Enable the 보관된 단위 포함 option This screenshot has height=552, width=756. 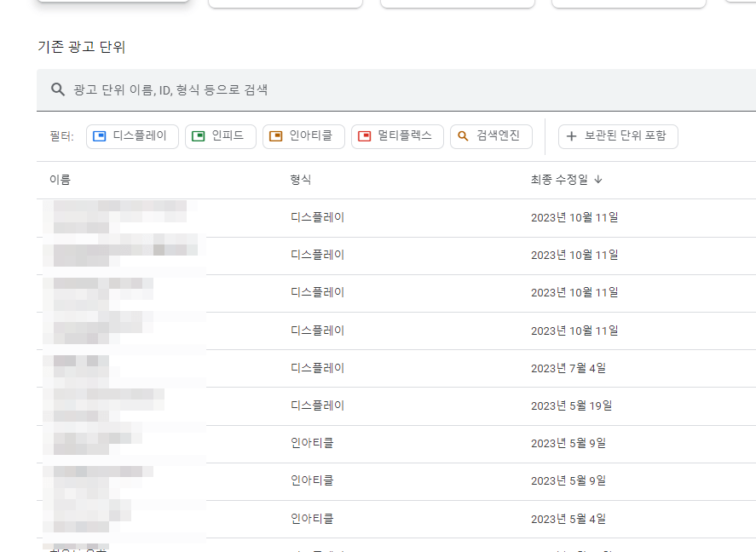point(618,136)
